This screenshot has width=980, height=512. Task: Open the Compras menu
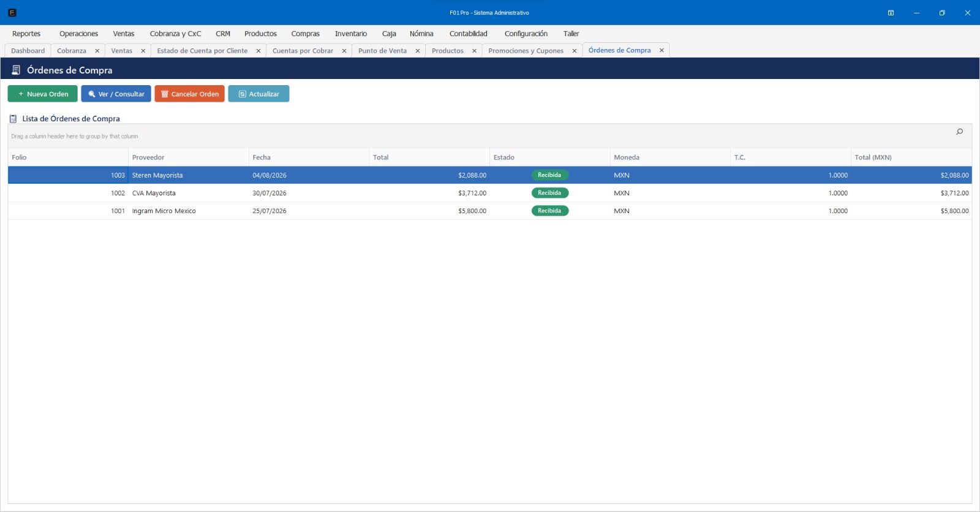coord(306,34)
